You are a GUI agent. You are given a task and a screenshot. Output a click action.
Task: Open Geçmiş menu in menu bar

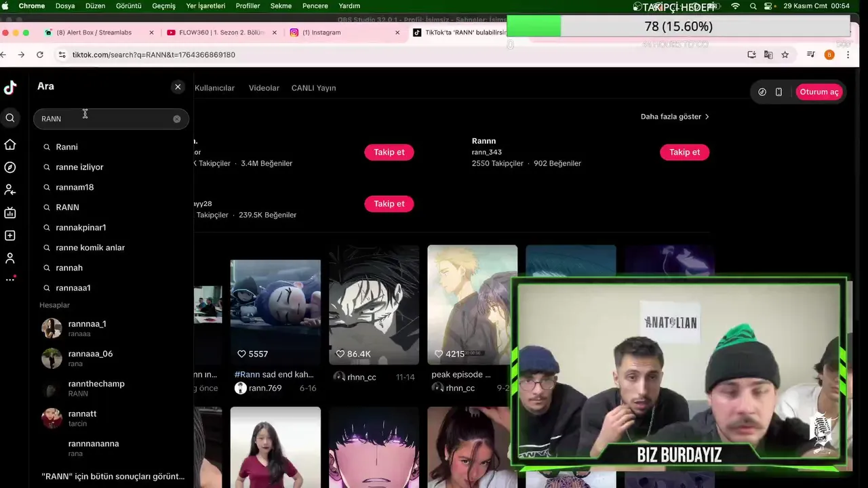[x=163, y=6]
